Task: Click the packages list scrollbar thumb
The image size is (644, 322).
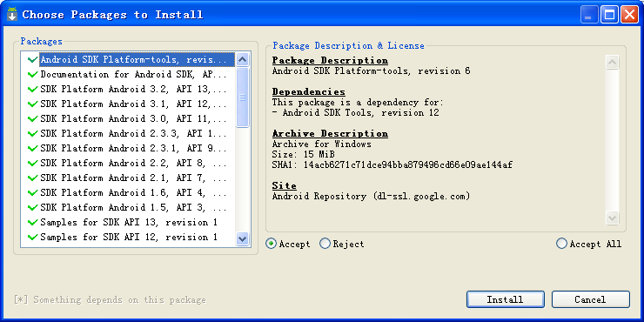Action: click(x=242, y=97)
